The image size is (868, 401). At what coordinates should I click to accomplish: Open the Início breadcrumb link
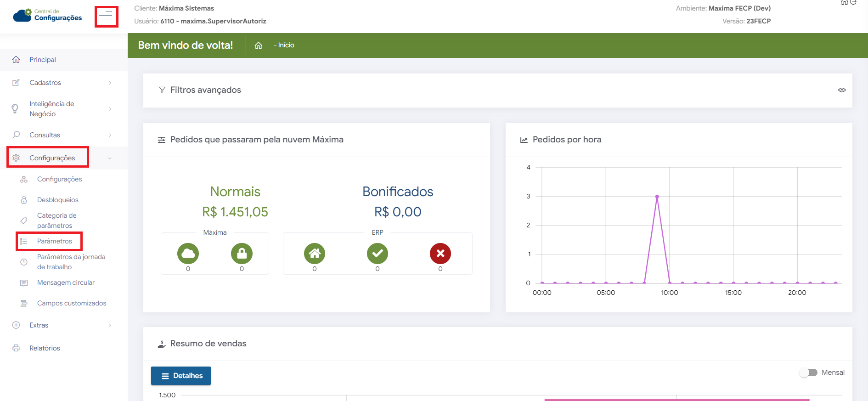coord(286,45)
